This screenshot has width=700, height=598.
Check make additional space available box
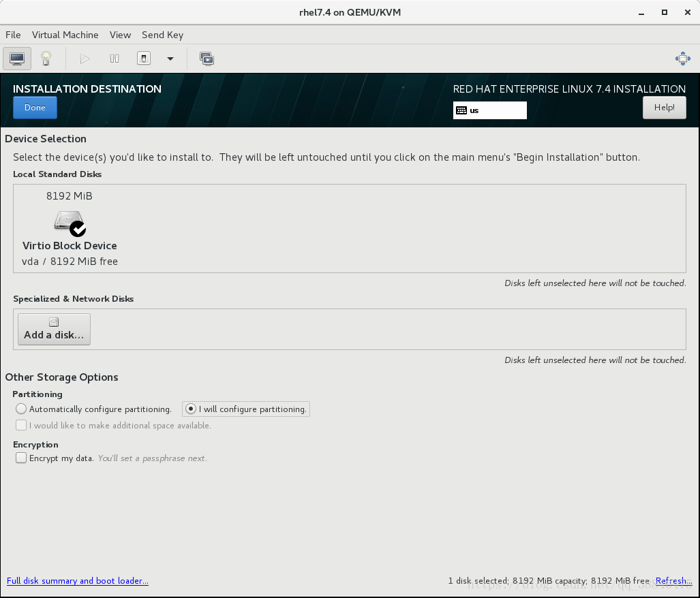[21, 426]
